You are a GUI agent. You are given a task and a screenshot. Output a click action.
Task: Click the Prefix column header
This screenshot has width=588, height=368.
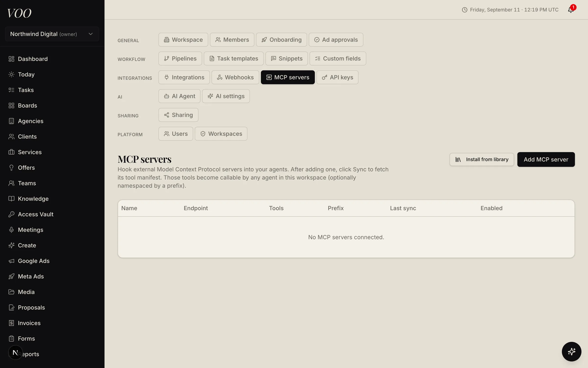[x=336, y=208]
